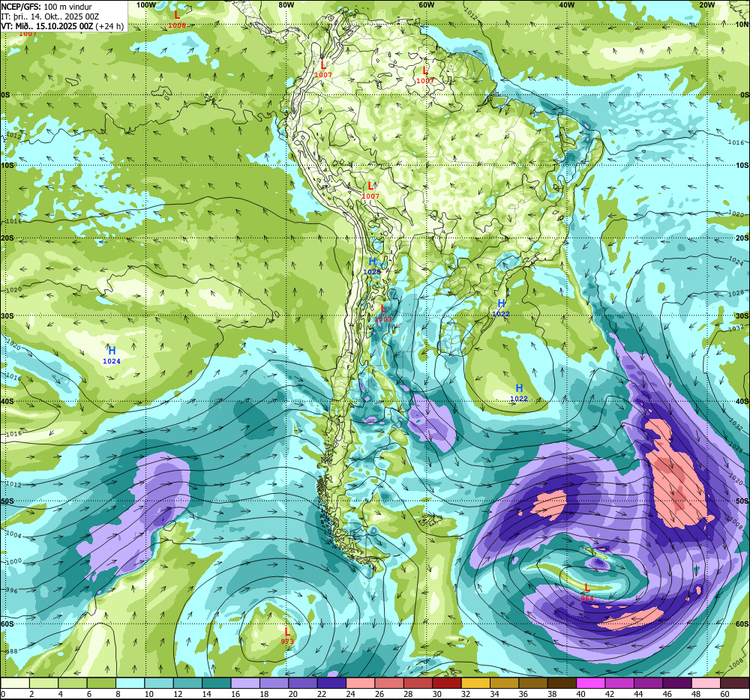Click the 20W longitude label
Screen dimensions: 750x700
(x=707, y=4)
